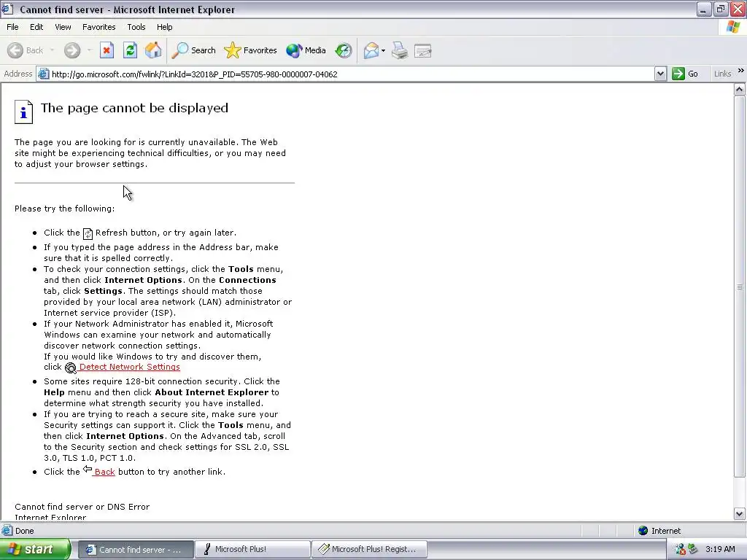The width and height of the screenshot is (747, 560).
Task: Click the Detect Network Settings link
Action: [x=130, y=367]
